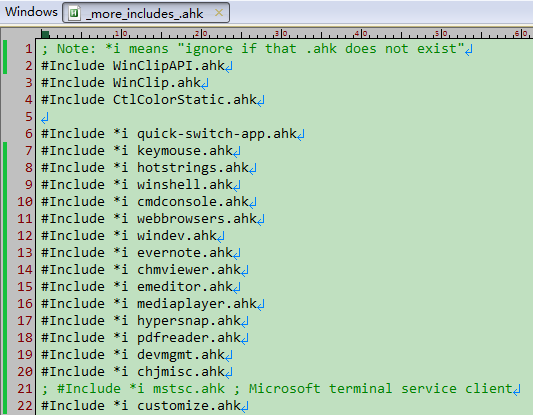Screen dimensions: 533x415
Task: Click the ruler at column 50 mark
Action: (441, 34)
